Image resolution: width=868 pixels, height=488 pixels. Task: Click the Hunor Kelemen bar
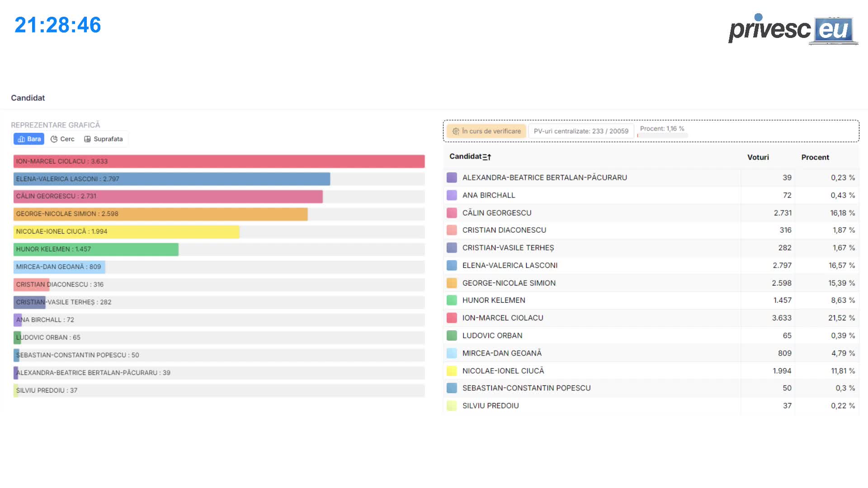(x=96, y=249)
